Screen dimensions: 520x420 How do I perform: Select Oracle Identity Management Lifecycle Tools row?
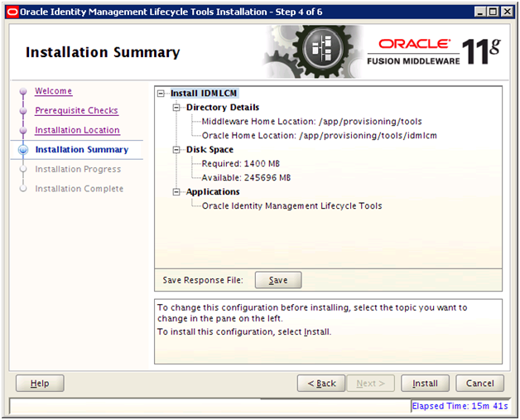coord(291,206)
